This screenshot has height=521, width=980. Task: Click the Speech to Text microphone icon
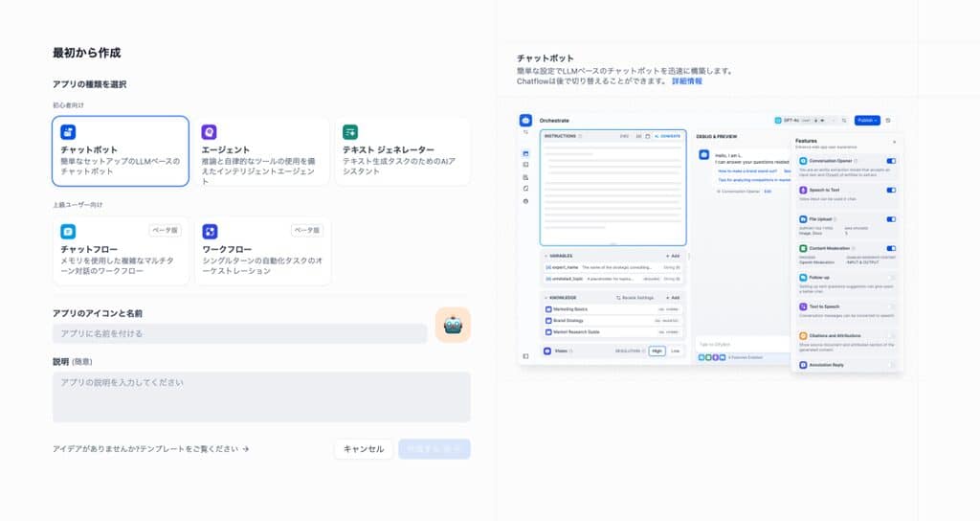(x=803, y=191)
